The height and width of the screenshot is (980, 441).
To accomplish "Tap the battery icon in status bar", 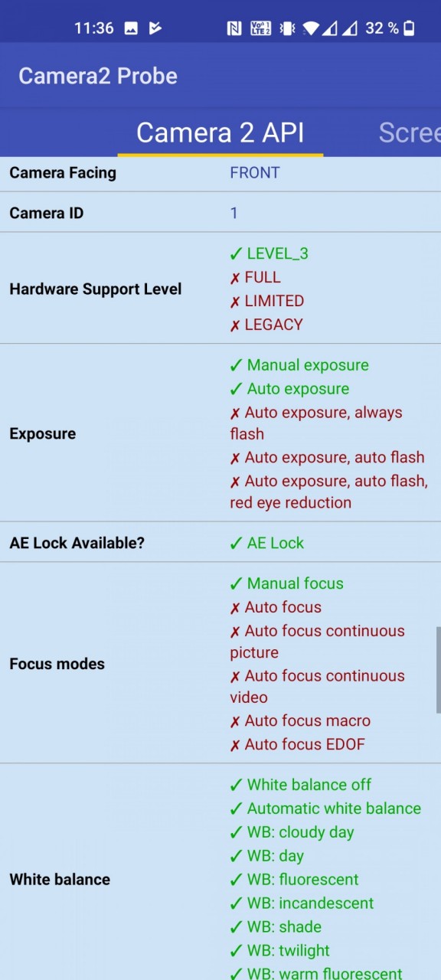I will pyautogui.click(x=410, y=28).
